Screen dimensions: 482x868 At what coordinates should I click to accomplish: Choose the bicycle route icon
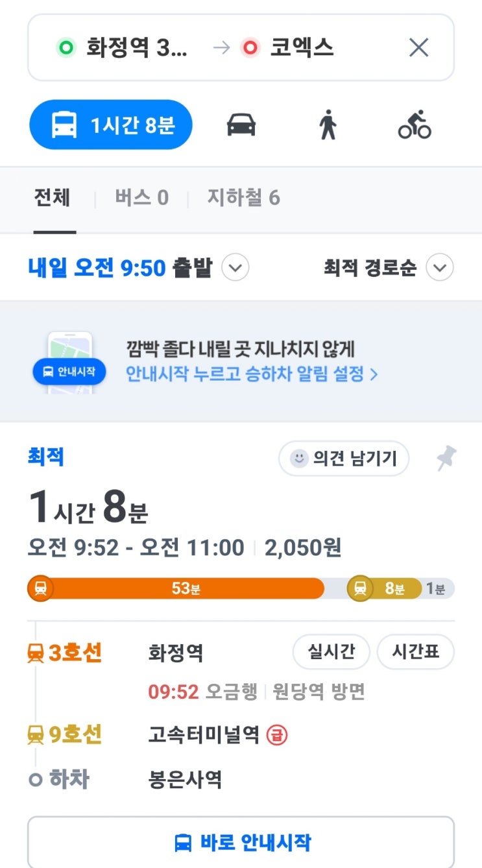(x=415, y=125)
